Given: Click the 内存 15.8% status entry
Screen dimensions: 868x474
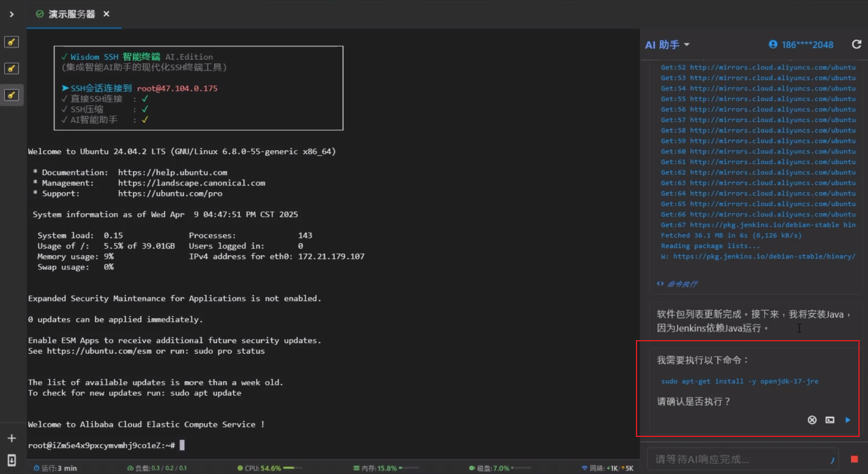Looking at the screenshot, I should (375, 468).
